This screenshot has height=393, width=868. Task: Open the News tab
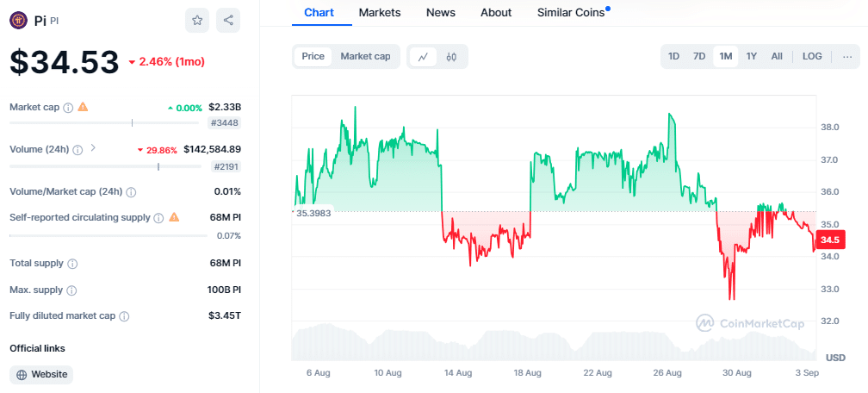tap(441, 13)
